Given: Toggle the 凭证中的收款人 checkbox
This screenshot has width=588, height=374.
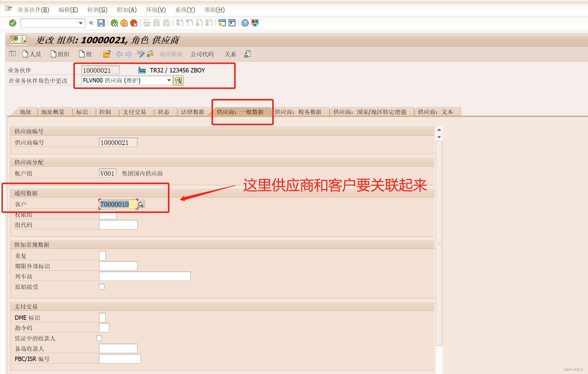Looking at the screenshot, I should click(x=99, y=338).
